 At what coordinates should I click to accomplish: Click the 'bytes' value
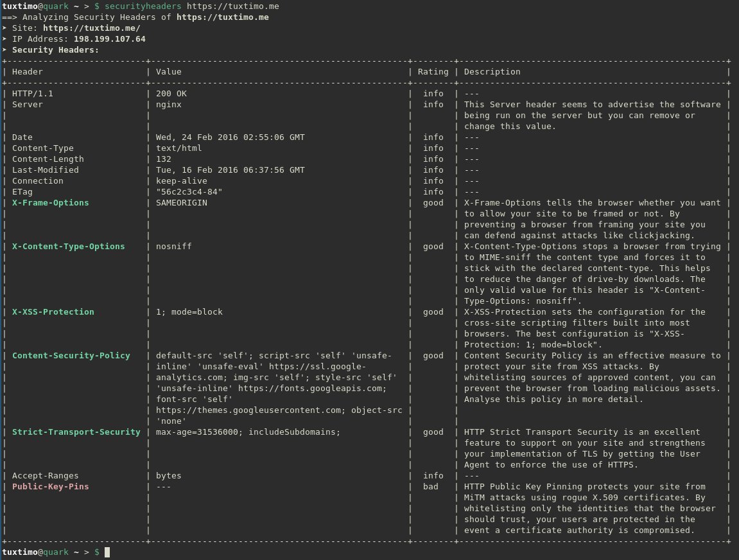click(169, 476)
